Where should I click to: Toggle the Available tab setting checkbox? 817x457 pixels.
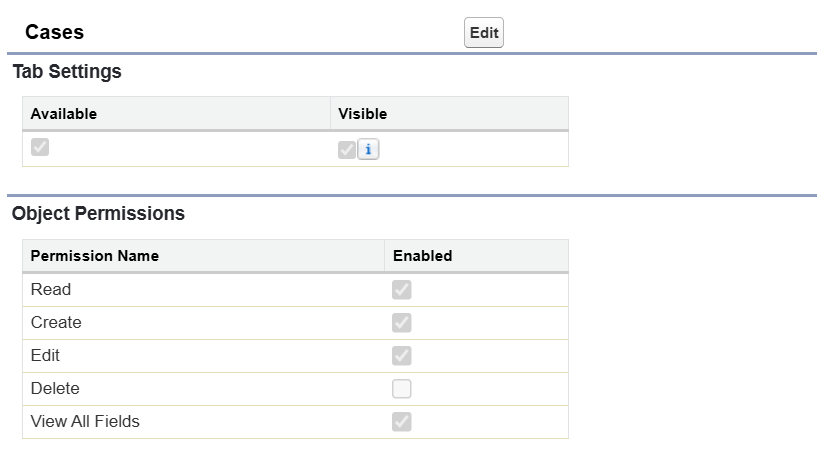click(40, 147)
